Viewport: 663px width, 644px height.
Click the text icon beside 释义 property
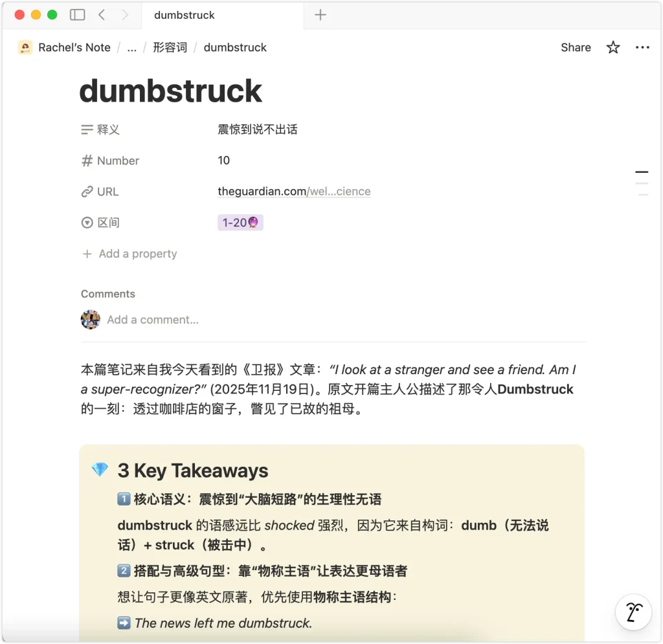tap(87, 129)
